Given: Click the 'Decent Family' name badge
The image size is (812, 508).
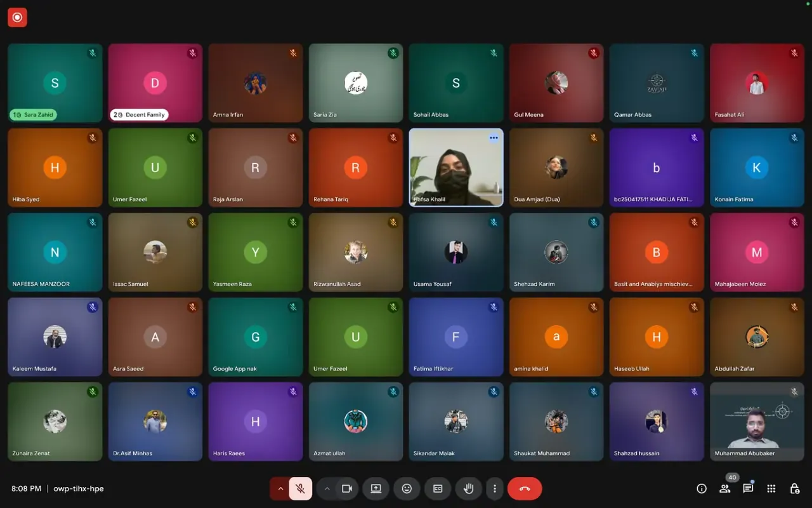Looking at the screenshot, I should [x=140, y=115].
